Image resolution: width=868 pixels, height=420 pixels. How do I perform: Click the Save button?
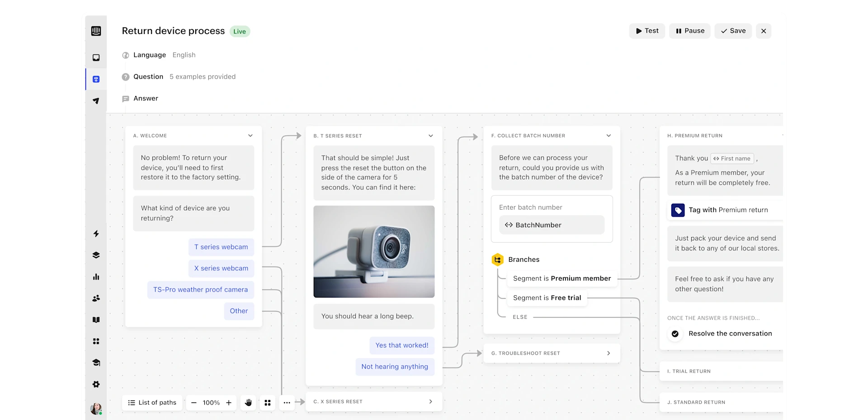pos(733,31)
